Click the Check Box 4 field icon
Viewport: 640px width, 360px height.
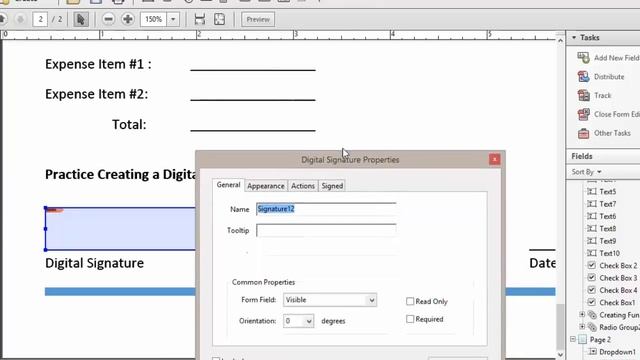pos(591,290)
